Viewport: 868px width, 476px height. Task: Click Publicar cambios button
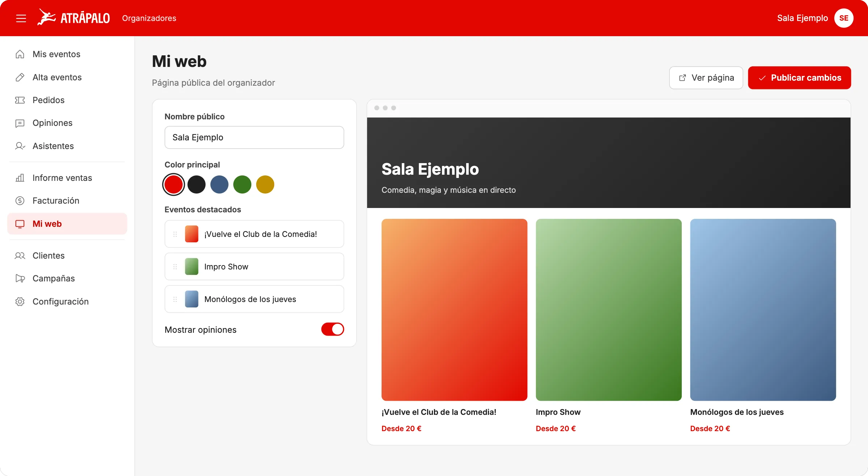pos(799,78)
